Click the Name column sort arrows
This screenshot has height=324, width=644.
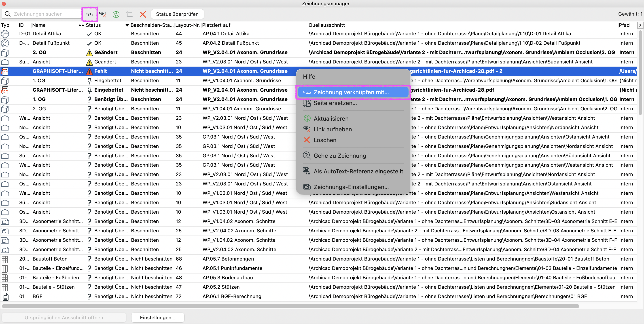81,25
